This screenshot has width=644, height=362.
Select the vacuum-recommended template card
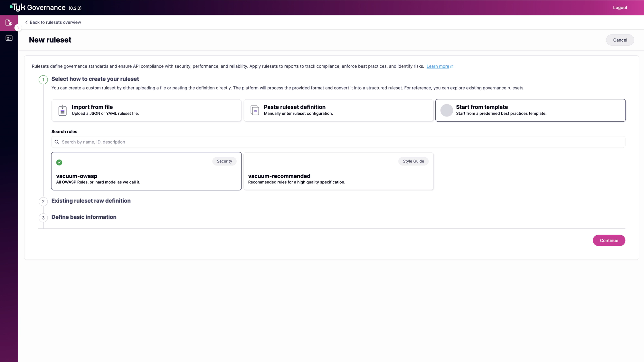pos(338,171)
